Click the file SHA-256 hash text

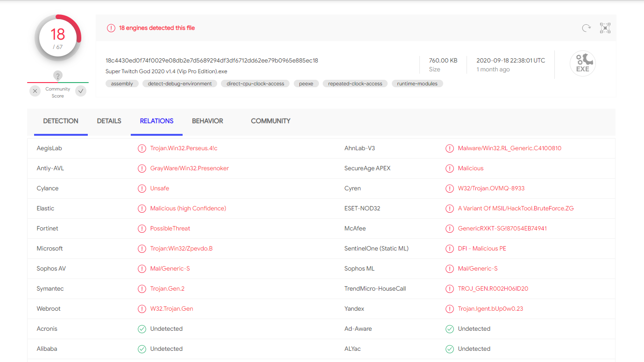point(212,60)
